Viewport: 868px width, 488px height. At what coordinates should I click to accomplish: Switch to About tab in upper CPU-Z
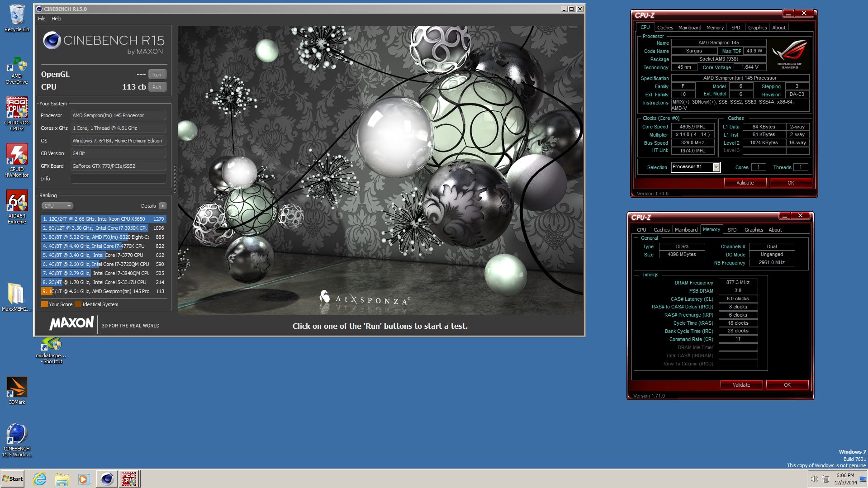[779, 28]
